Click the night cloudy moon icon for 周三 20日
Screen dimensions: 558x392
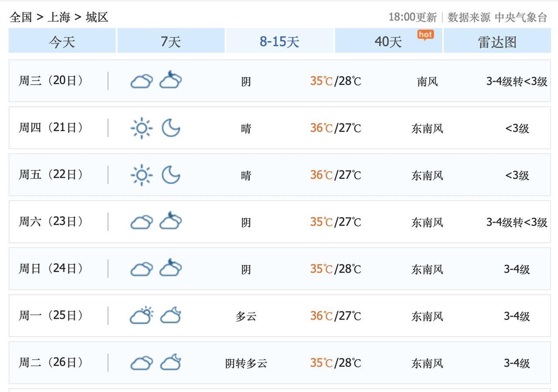point(170,80)
